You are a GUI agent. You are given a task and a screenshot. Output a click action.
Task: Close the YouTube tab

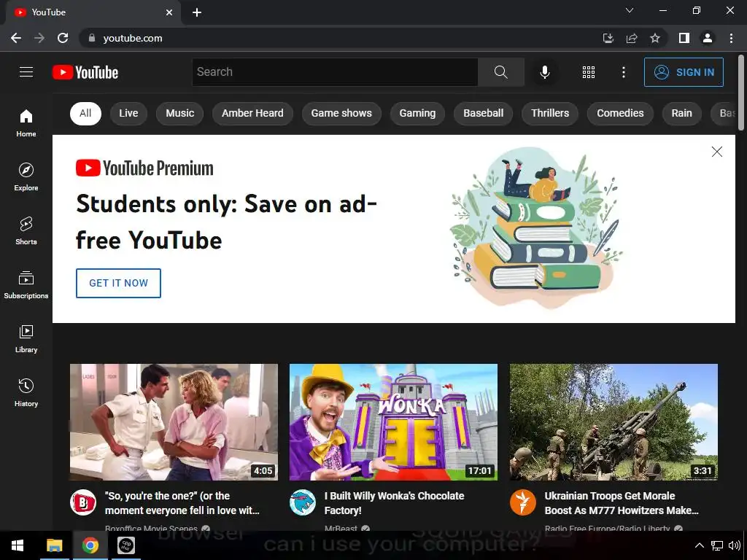tap(169, 12)
